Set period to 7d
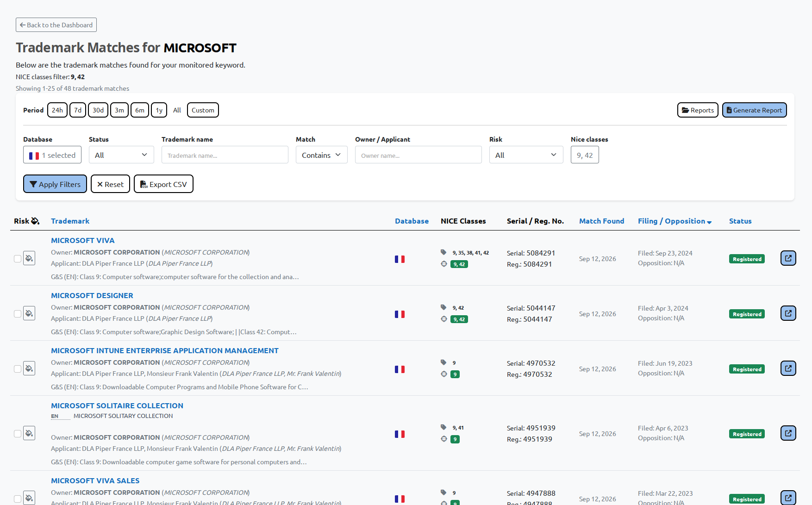Image resolution: width=812 pixels, height=505 pixels. coord(78,110)
